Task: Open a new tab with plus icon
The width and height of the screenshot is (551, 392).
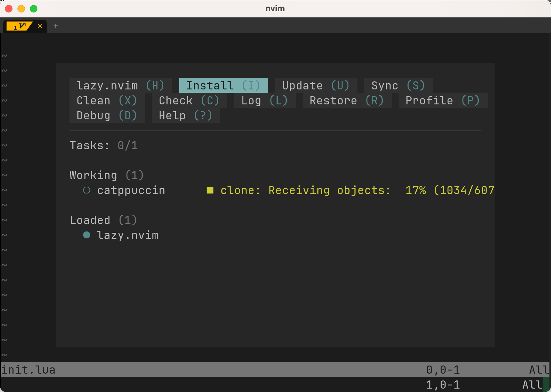Action: pyautogui.click(x=56, y=26)
